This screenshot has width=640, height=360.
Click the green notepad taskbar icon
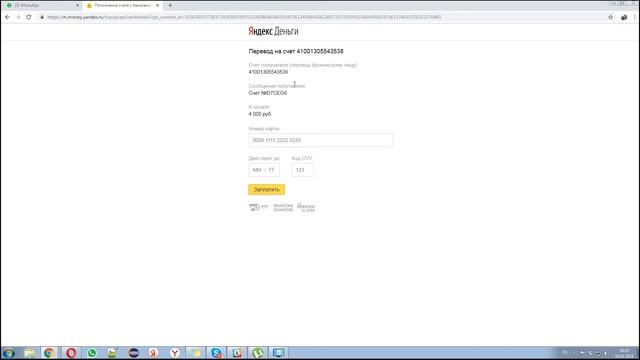[112, 353]
